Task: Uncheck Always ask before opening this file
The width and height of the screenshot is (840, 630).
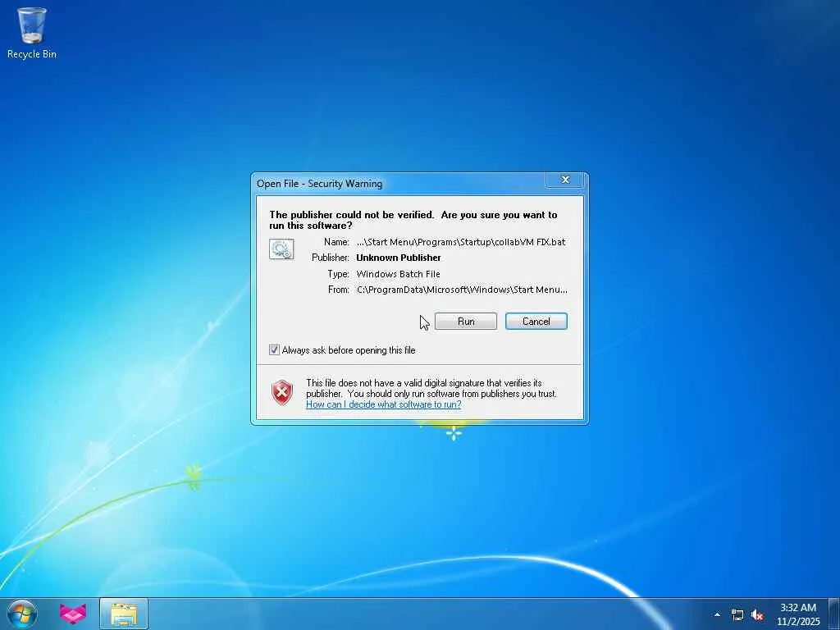Action: [274, 350]
